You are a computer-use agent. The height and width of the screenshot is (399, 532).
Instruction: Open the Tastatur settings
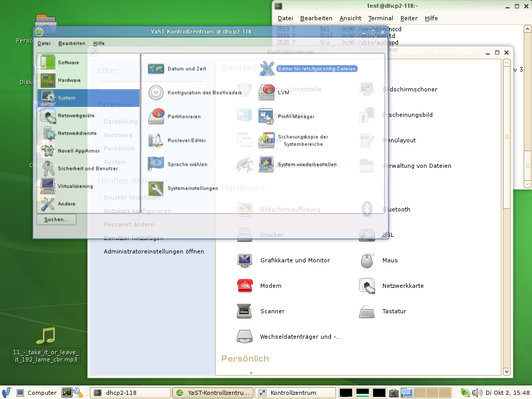coord(394,311)
